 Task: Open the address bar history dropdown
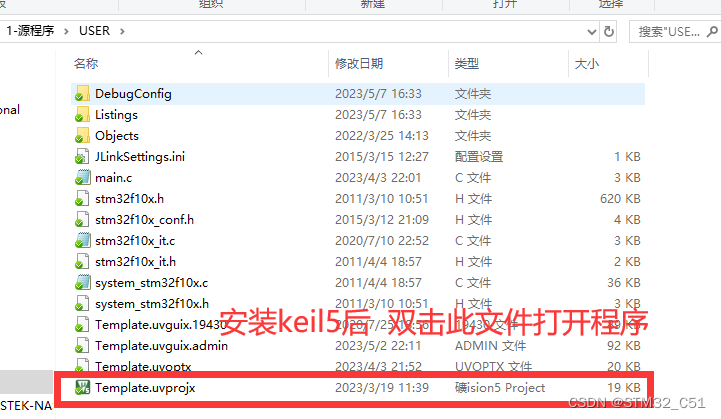592,32
